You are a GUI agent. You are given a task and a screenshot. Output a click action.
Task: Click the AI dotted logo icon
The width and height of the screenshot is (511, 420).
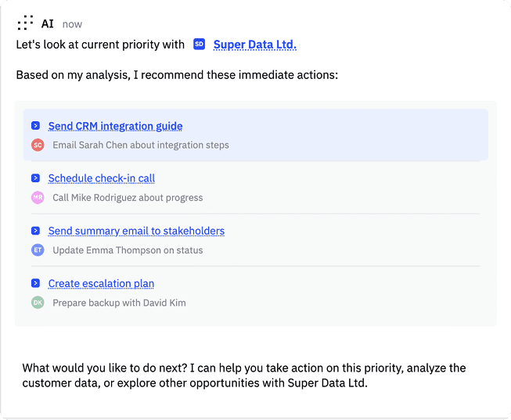pyautogui.click(x=25, y=23)
